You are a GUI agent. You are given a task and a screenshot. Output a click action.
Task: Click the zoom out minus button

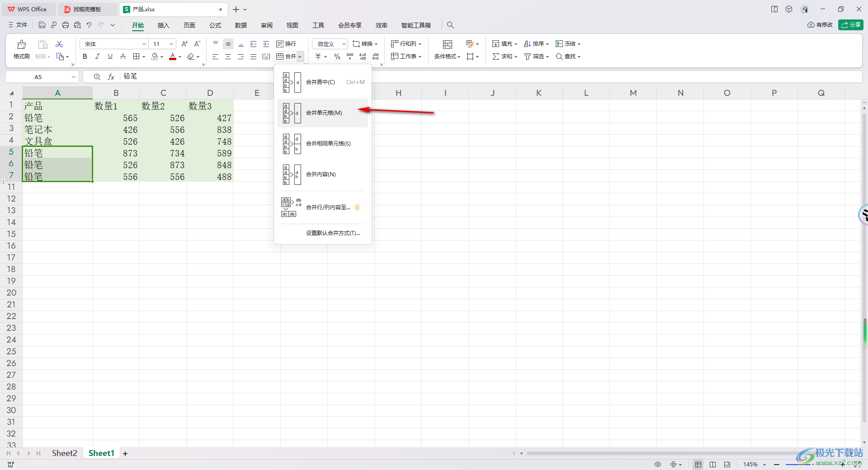click(x=777, y=465)
